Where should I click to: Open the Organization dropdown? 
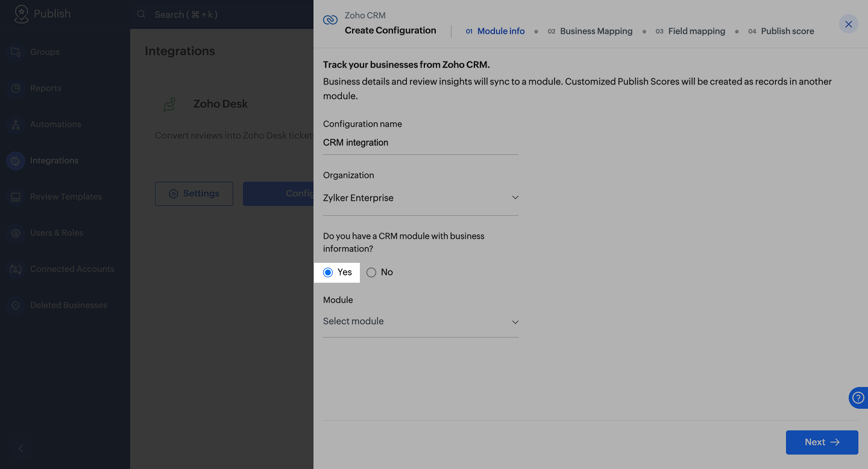(x=421, y=198)
